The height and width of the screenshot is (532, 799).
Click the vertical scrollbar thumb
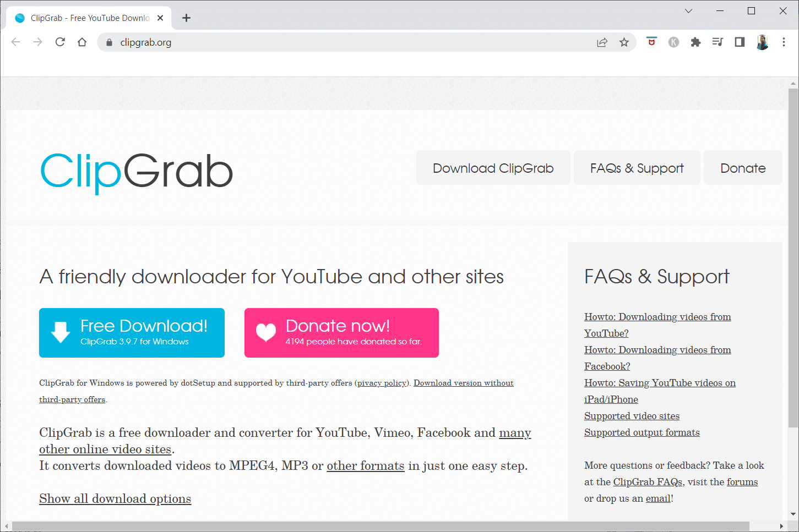coord(793,257)
